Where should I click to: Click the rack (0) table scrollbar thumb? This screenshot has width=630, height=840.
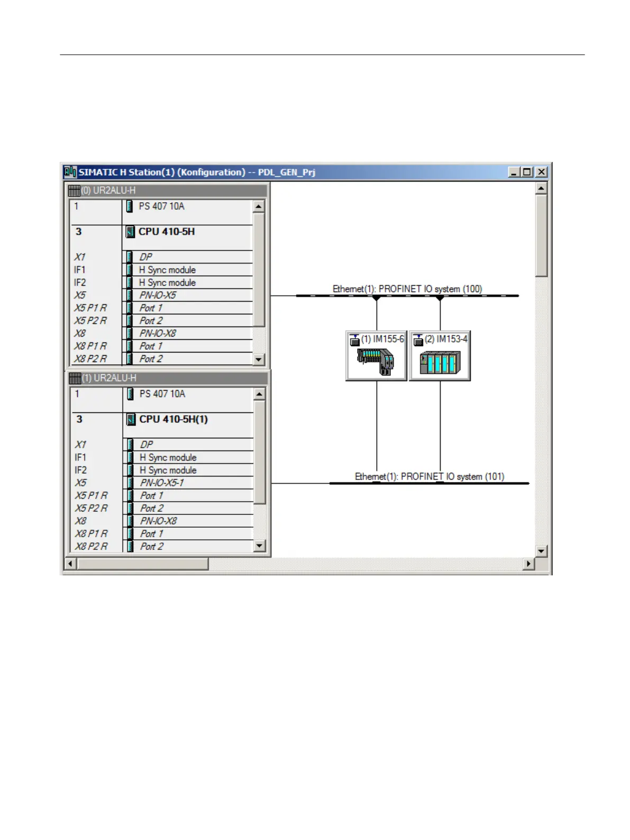pyautogui.click(x=259, y=270)
